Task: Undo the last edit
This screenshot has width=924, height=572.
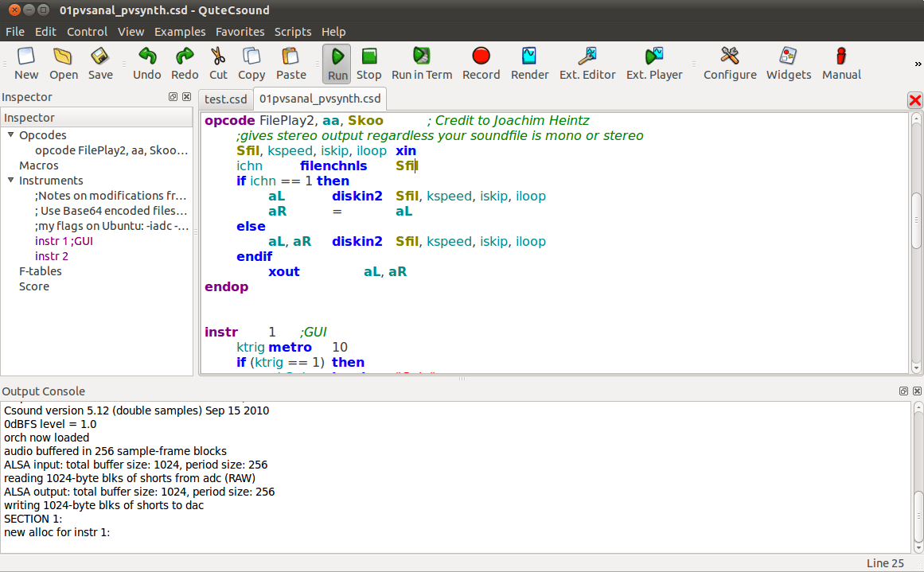Action: (x=146, y=64)
